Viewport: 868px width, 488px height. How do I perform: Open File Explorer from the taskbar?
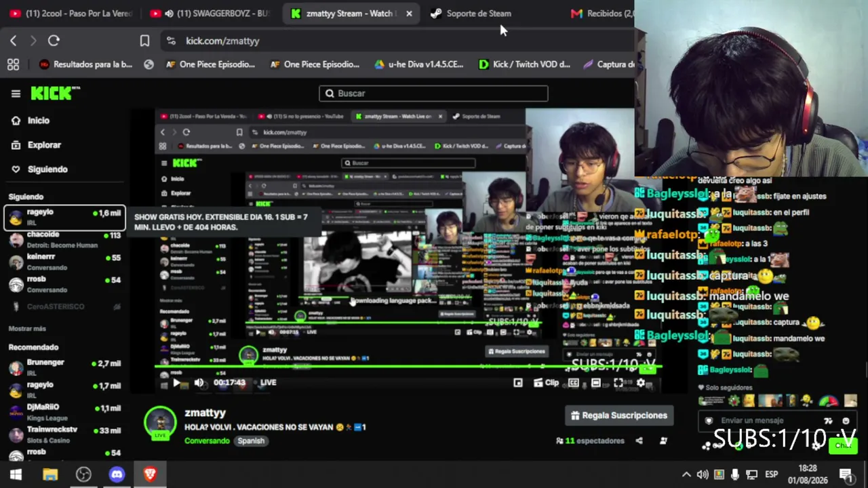(x=50, y=474)
